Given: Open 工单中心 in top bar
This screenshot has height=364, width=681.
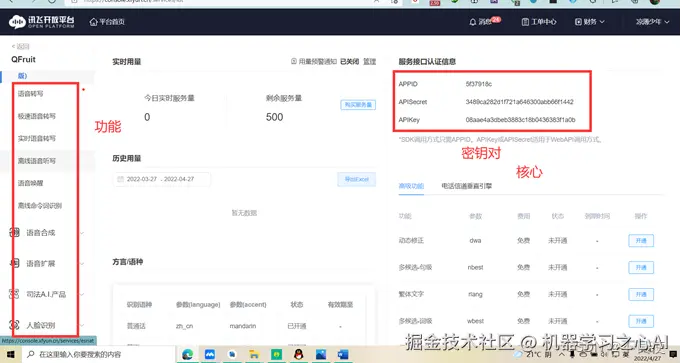Looking at the screenshot, I should click(x=539, y=22).
